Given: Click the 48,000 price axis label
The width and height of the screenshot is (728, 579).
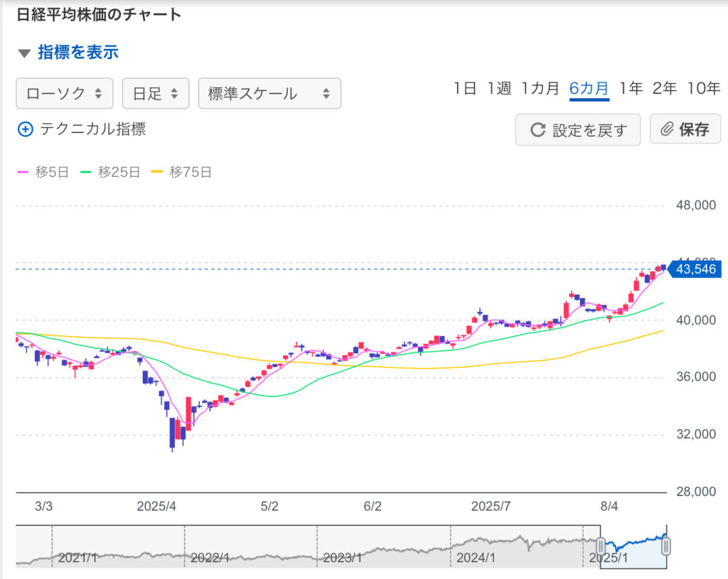Looking at the screenshot, I should [695, 205].
